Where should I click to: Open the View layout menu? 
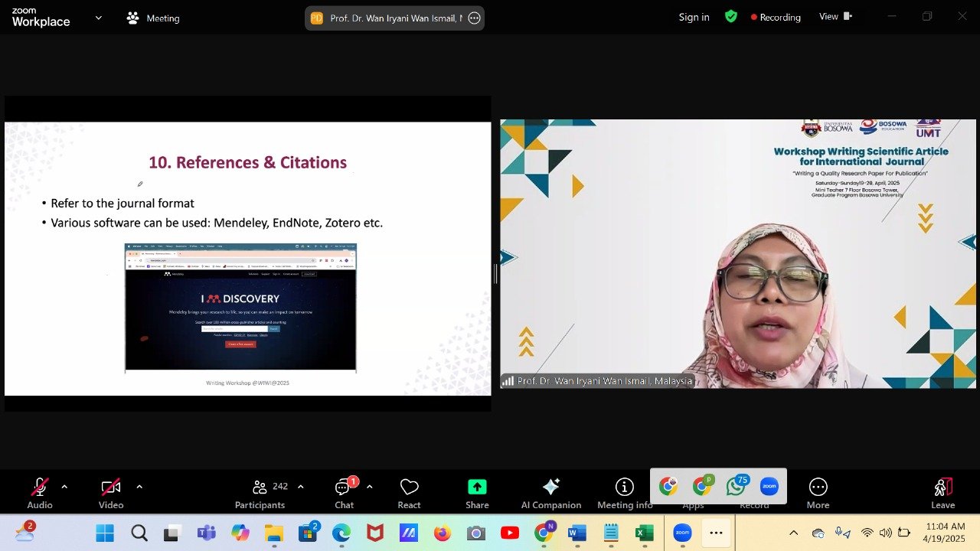[x=835, y=17]
